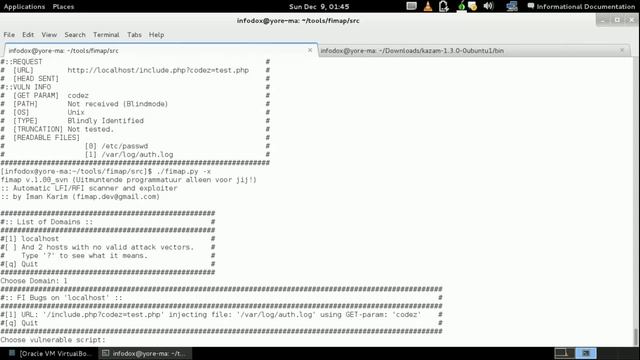This screenshot has width=640, height=360.
Task: Click "FI Bugs on 'localhost'" header text
Action: [x=69, y=298]
